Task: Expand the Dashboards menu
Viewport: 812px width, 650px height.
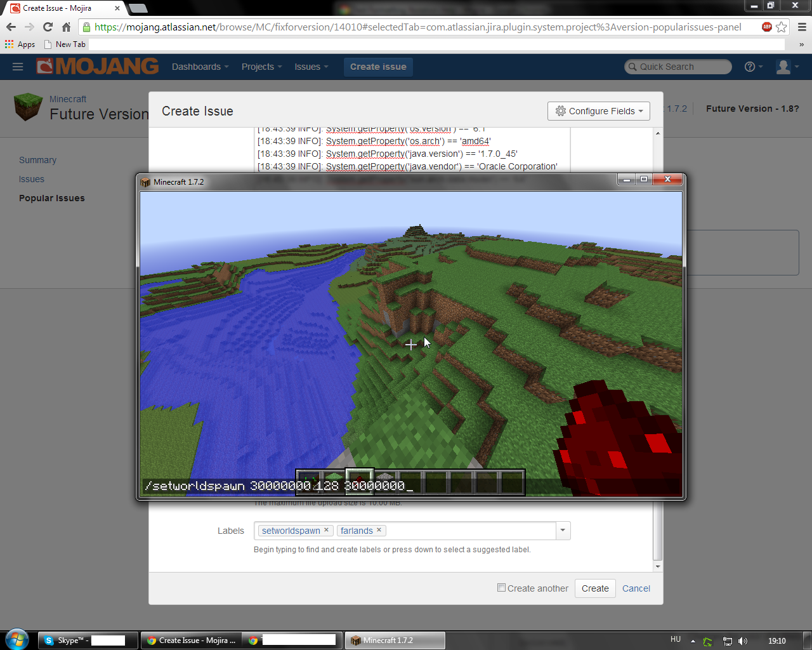Action: 200,67
